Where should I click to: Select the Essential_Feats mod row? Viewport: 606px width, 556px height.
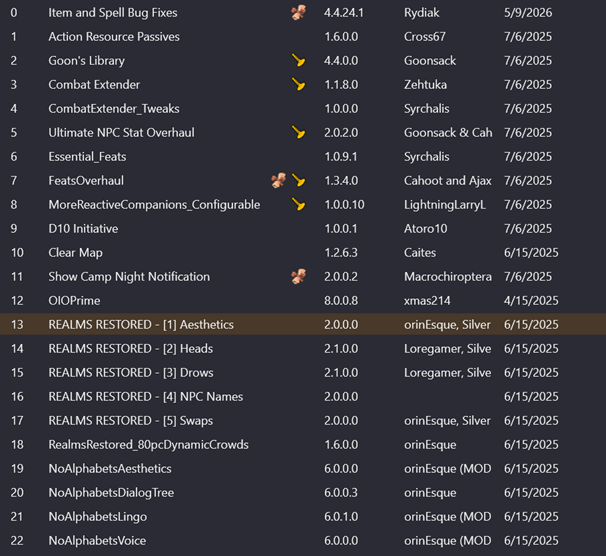[303, 156]
